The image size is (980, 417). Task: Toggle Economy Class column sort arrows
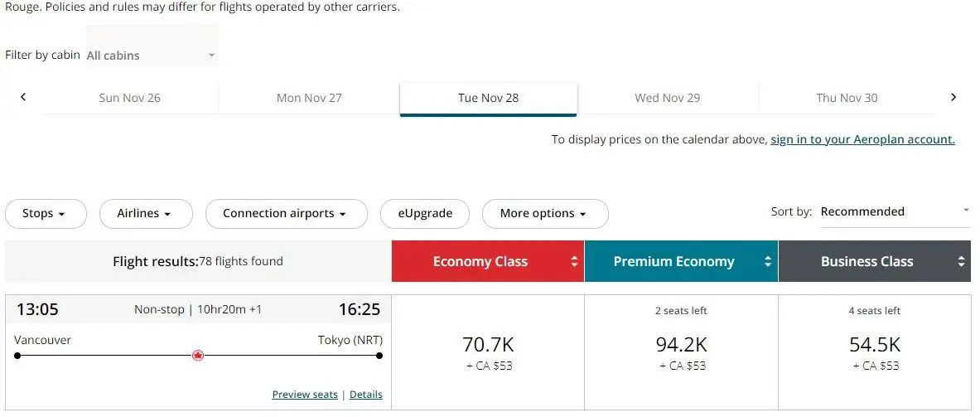(x=574, y=262)
